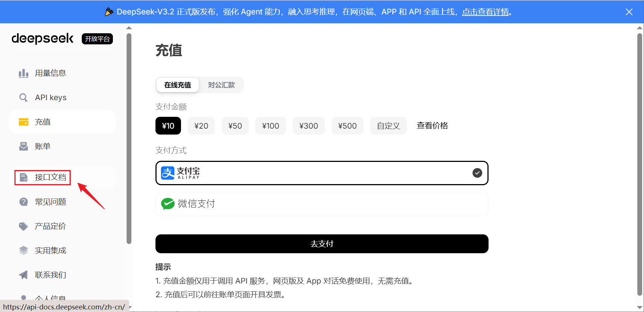Open 实用集成 in the sidebar
The width and height of the screenshot is (644, 312).
click(62, 251)
